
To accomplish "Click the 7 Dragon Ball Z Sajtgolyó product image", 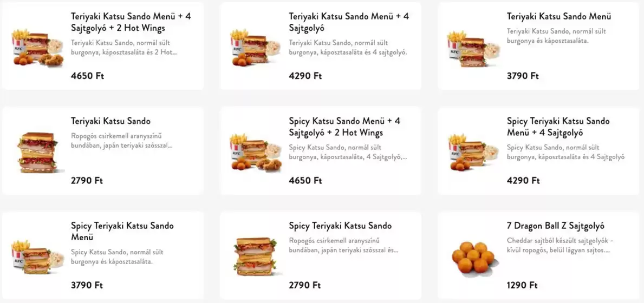I will click(473, 257).
